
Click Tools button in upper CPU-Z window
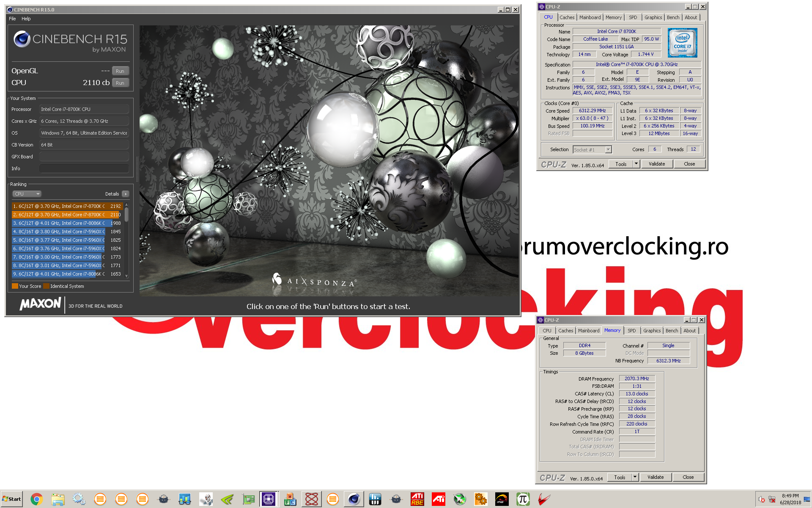(621, 164)
